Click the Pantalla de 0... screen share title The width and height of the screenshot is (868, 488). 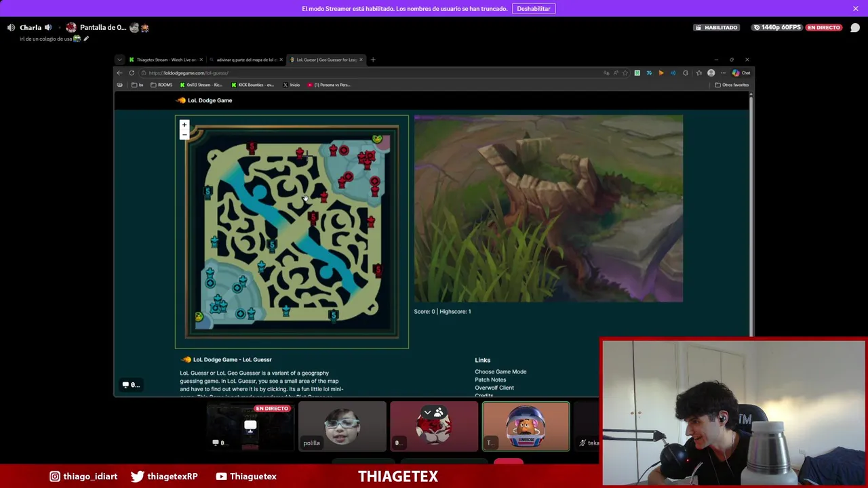103,28
